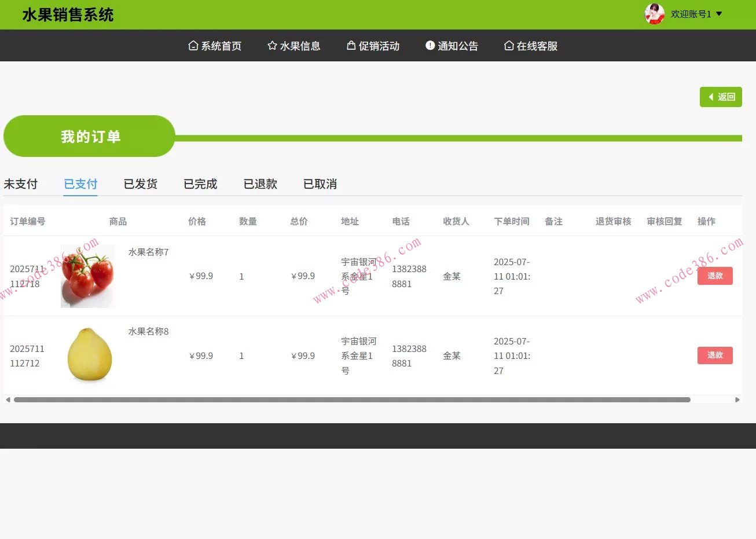Click the 退款 button for 水果名称7
756x539 pixels.
pos(715,276)
